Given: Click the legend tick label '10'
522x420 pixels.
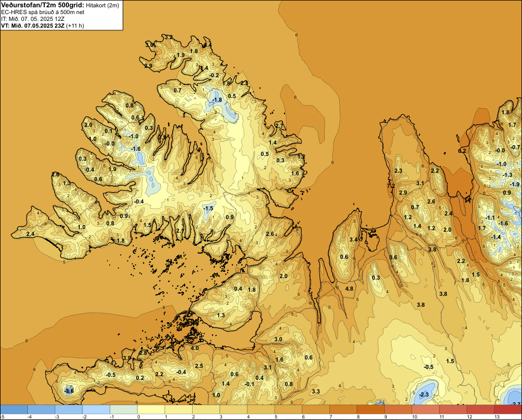Looking at the screenshot, I should tap(414, 417).
